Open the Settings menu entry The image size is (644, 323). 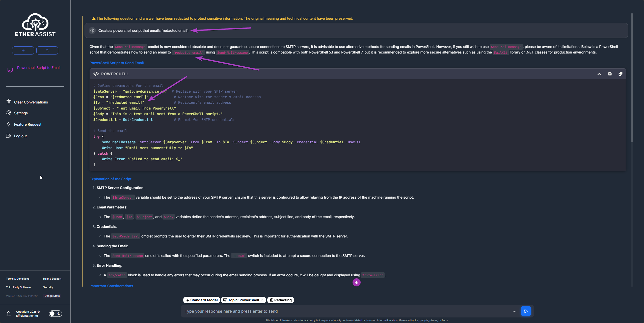21,113
